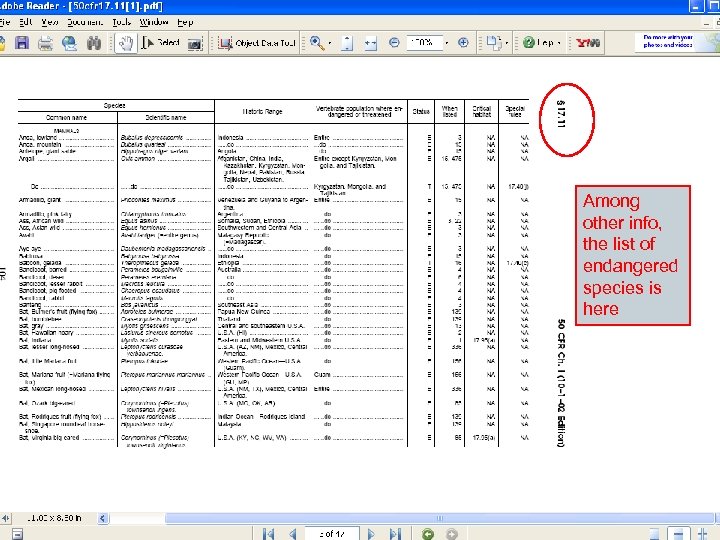Click the 'Common name' column header

coord(66,118)
